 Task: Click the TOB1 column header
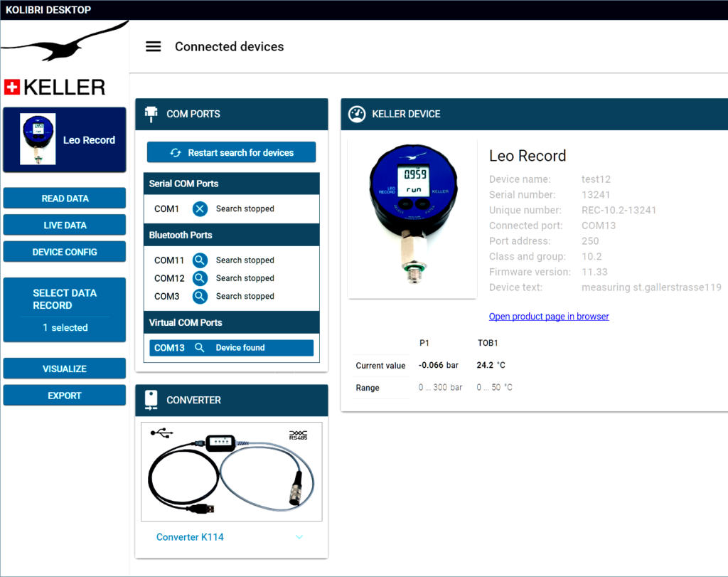[x=488, y=343]
